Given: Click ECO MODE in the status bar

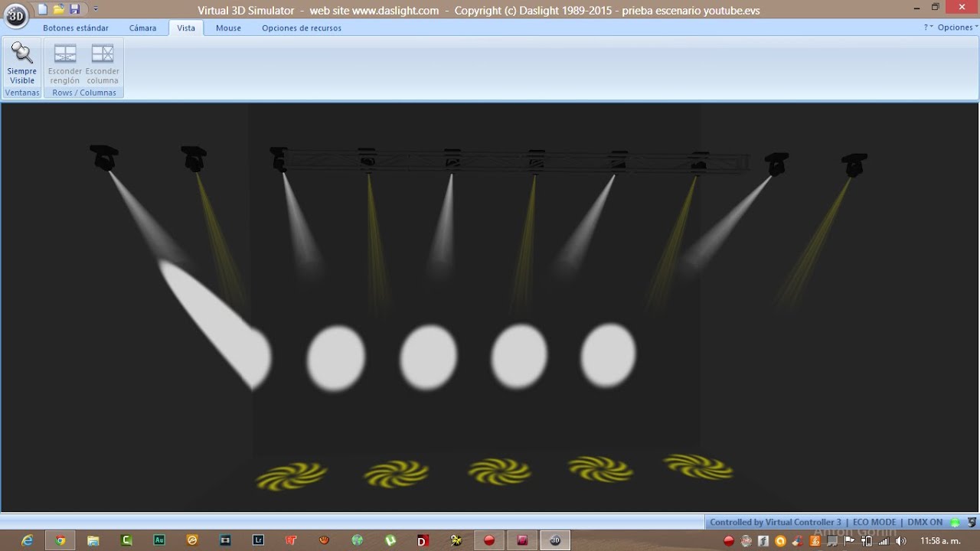Looking at the screenshot, I should pos(874,522).
